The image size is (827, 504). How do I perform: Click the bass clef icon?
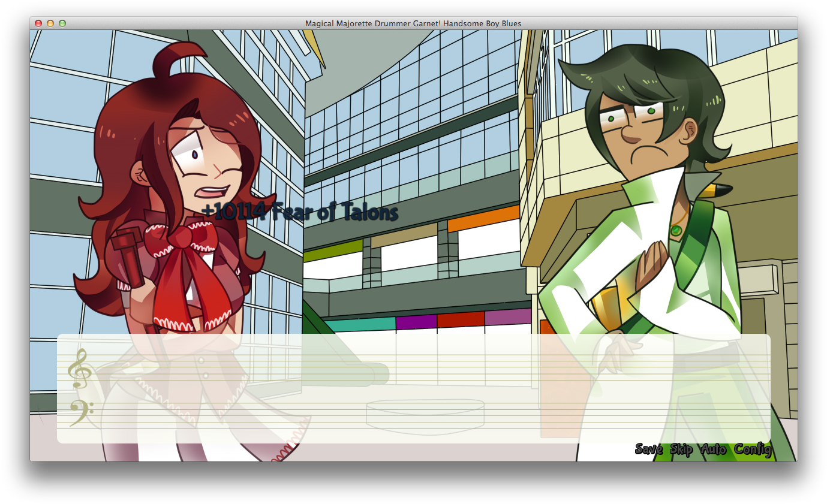(80, 412)
